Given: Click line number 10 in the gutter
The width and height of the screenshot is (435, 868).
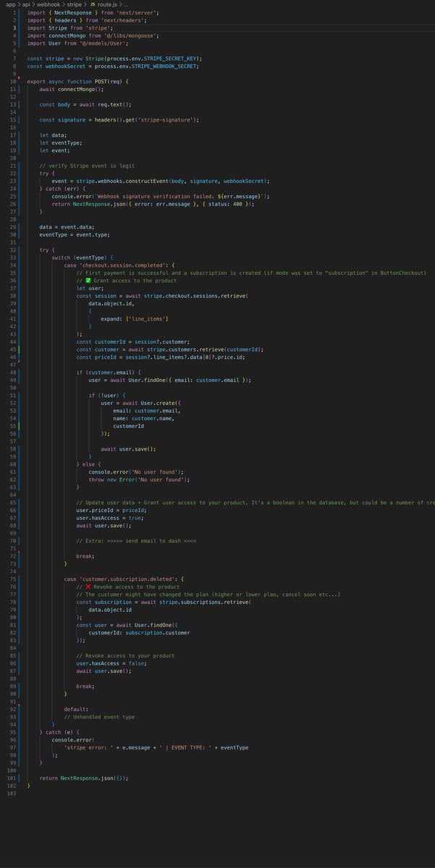Looking at the screenshot, I should tap(14, 81).
